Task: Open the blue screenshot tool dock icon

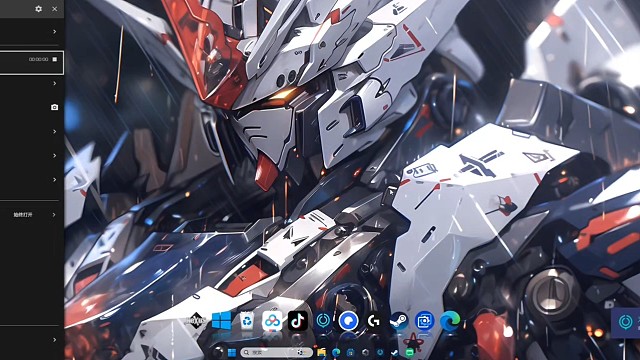Action: point(424,321)
